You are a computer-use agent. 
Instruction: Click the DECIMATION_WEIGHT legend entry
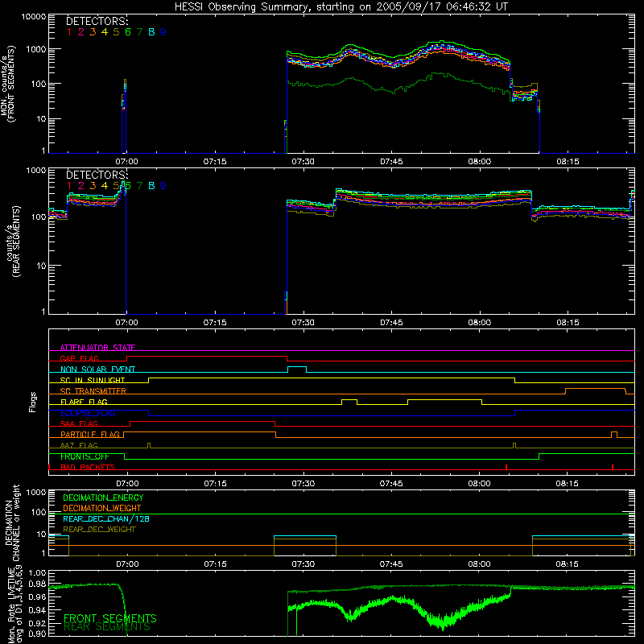tap(102, 508)
